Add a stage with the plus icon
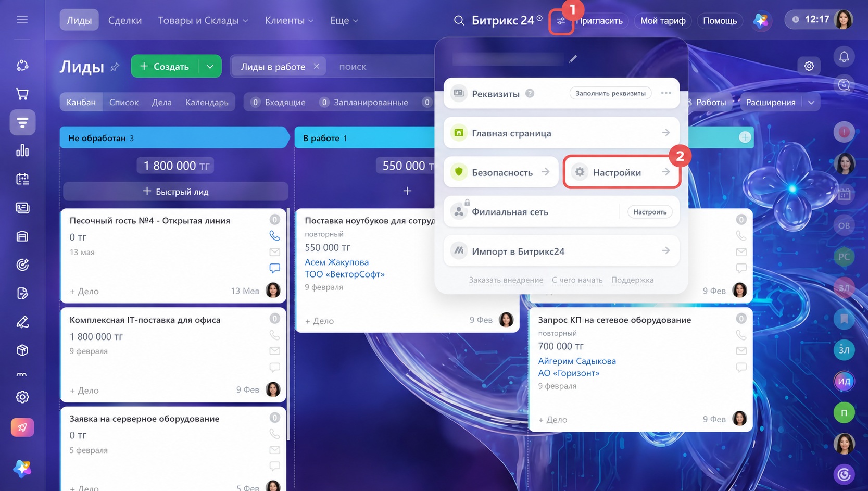868x491 pixels. click(x=745, y=137)
